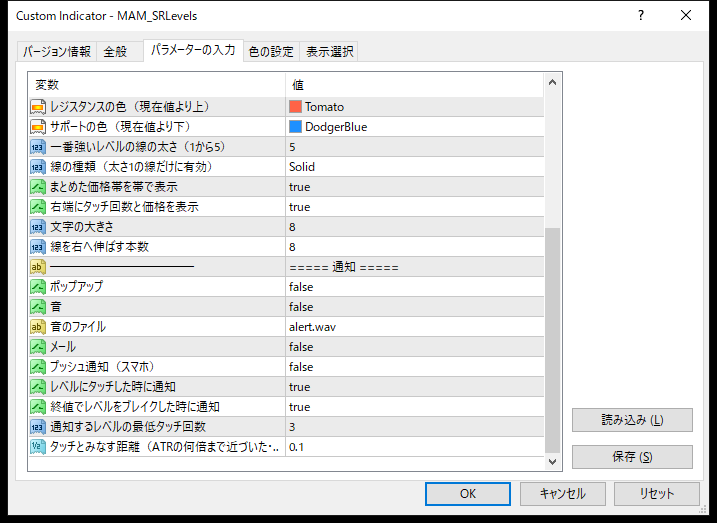
Task: Toggle the false value of プッシュ通知（スマホ）
Action: point(415,367)
